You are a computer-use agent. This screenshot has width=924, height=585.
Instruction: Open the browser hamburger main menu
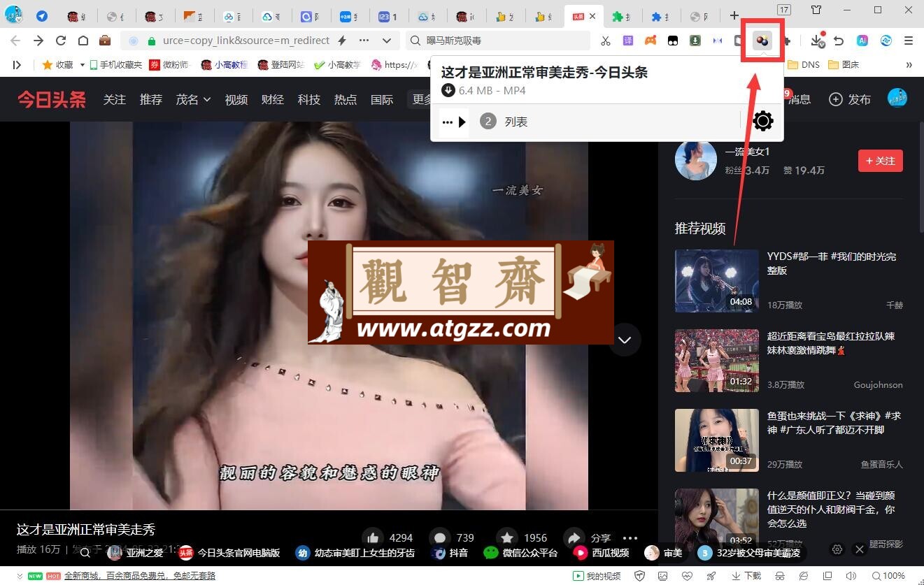pos(909,41)
